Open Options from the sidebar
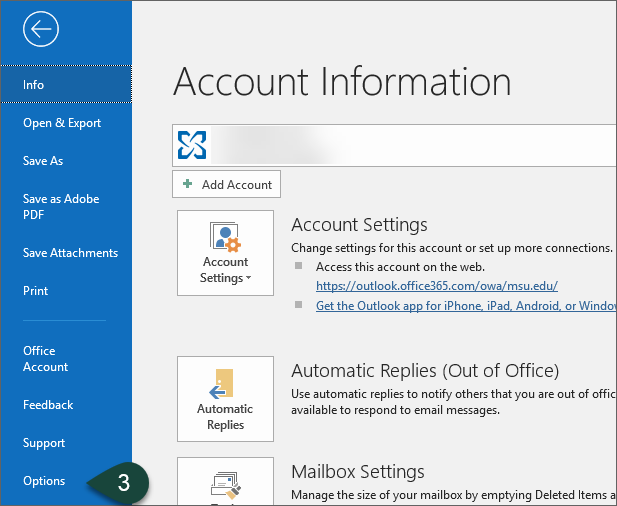Image resolution: width=617 pixels, height=506 pixels. coord(44,481)
